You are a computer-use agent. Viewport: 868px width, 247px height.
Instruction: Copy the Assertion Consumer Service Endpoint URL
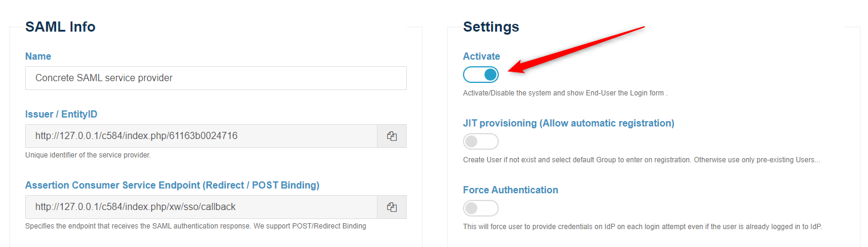392,207
